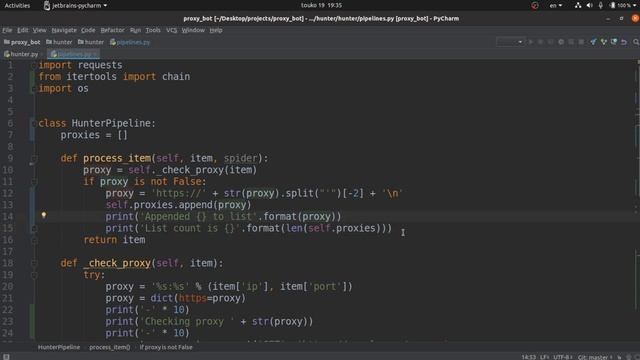Click process_item() breadcrumb at editor bottom

[109, 347]
